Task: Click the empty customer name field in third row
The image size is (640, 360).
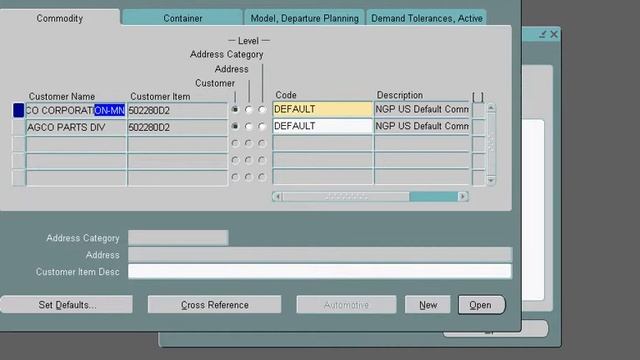Action: (x=76, y=144)
